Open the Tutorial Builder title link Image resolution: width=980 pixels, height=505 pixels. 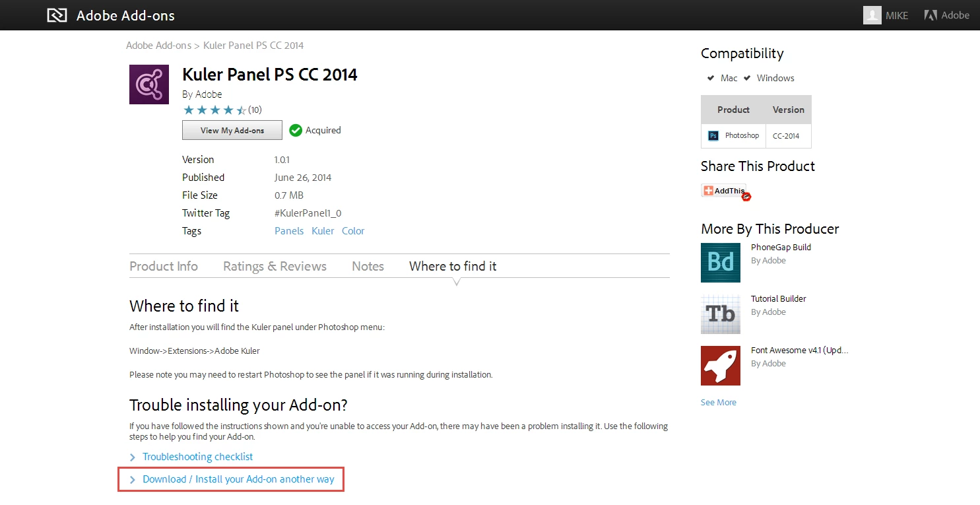point(779,299)
